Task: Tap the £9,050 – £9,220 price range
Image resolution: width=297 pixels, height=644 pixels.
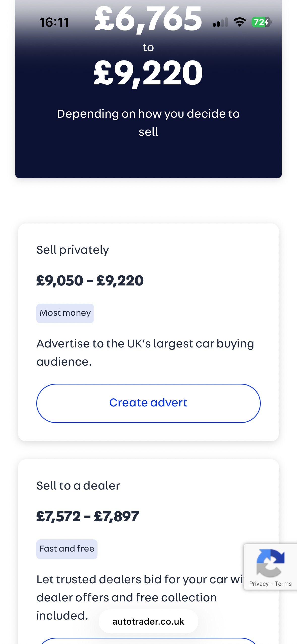Action: [x=90, y=281]
